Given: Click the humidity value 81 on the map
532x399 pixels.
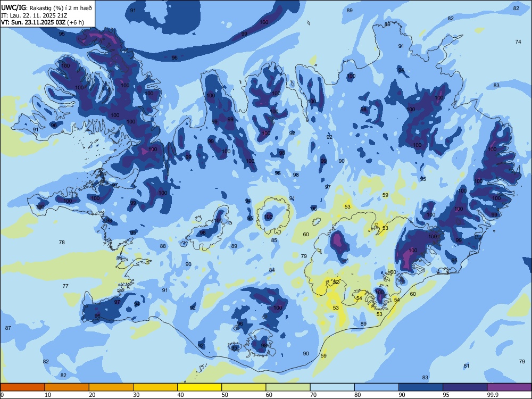Looking at the screenshot, I should click(x=467, y=366).
